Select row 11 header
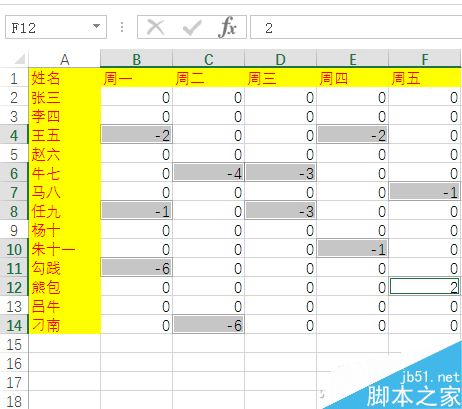The width and height of the screenshot is (462, 409). [14, 268]
